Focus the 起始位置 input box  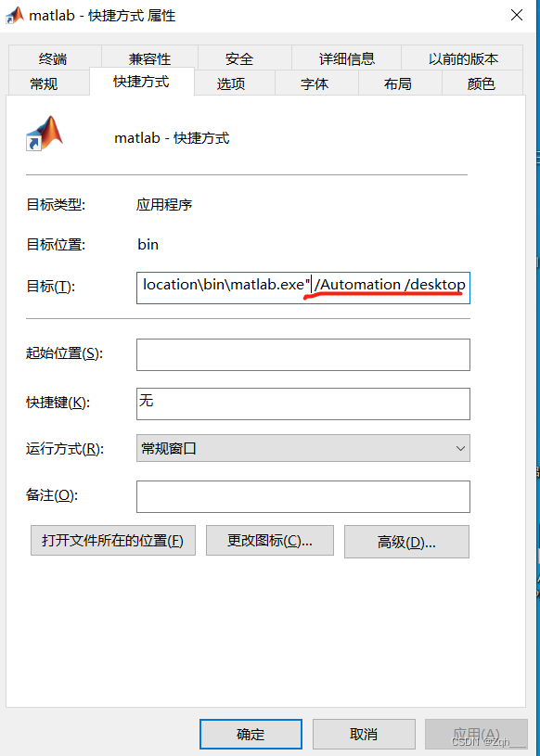coord(303,355)
